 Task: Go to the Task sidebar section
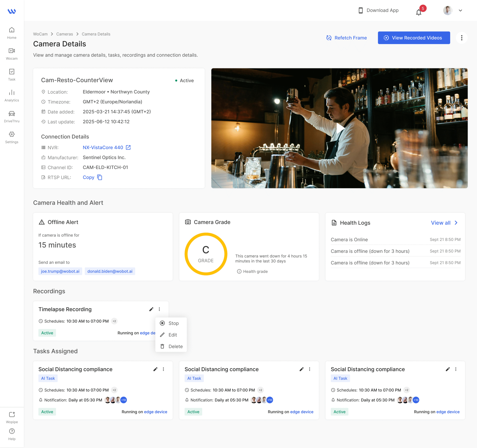pos(12,75)
